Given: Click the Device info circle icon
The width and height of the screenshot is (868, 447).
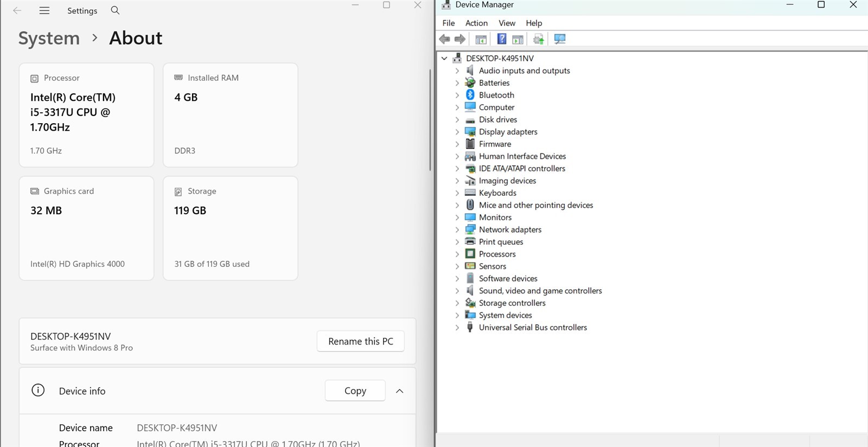Looking at the screenshot, I should click(x=38, y=390).
